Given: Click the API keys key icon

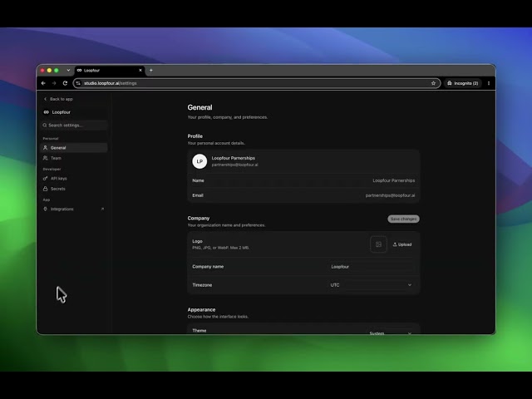Looking at the screenshot, I should pos(45,179).
